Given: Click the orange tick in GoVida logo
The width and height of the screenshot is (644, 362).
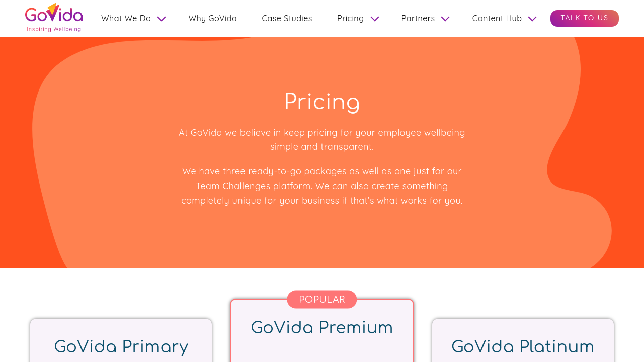Looking at the screenshot, I should tap(53, 10).
